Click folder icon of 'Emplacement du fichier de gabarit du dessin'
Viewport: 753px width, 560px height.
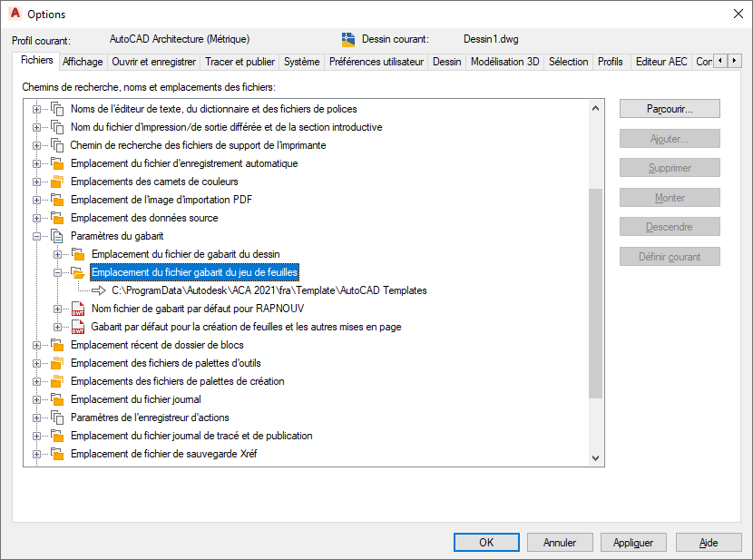[x=78, y=254]
